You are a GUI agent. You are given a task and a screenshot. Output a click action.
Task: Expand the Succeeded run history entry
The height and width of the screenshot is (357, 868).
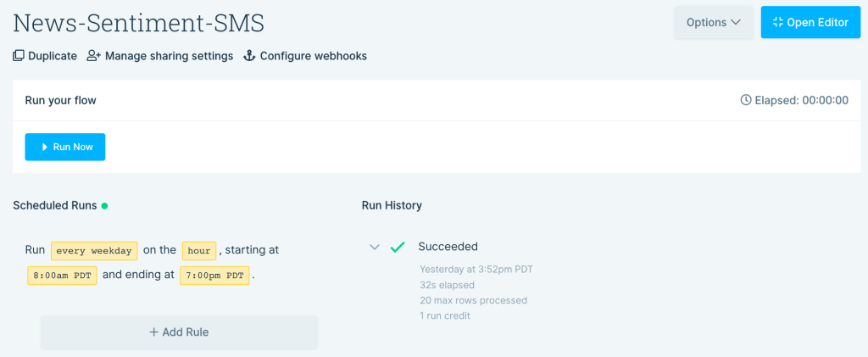374,247
